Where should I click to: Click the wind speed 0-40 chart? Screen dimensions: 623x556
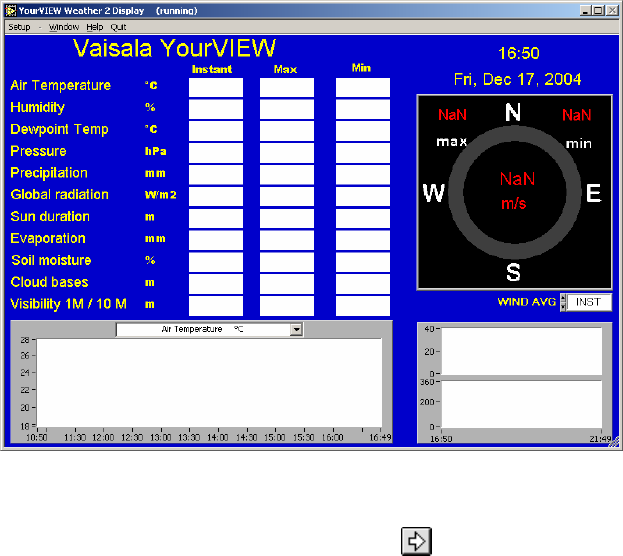(x=521, y=351)
